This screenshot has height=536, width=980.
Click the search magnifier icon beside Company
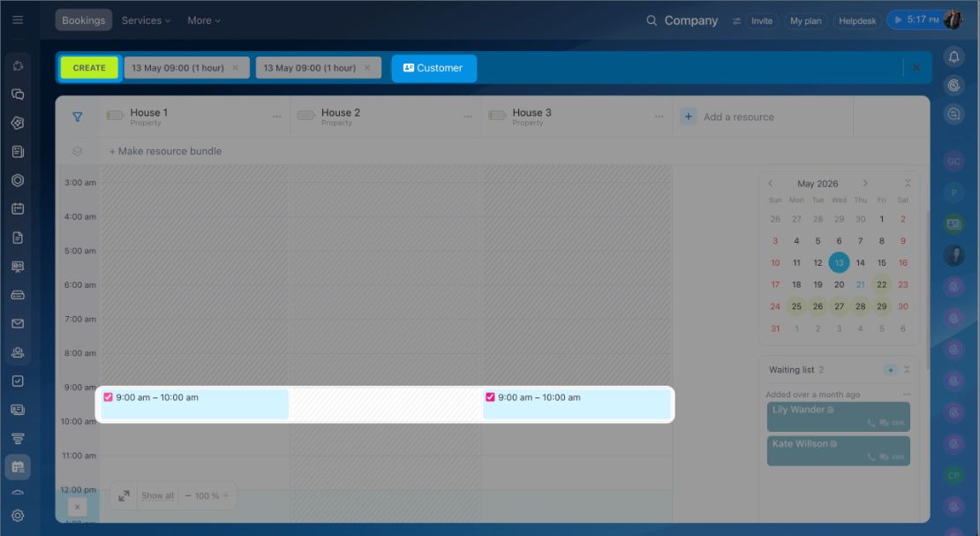(x=652, y=20)
